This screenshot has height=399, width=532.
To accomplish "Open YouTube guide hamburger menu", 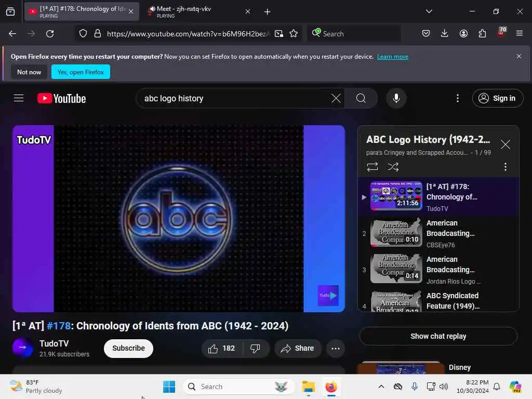I will pos(19,98).
